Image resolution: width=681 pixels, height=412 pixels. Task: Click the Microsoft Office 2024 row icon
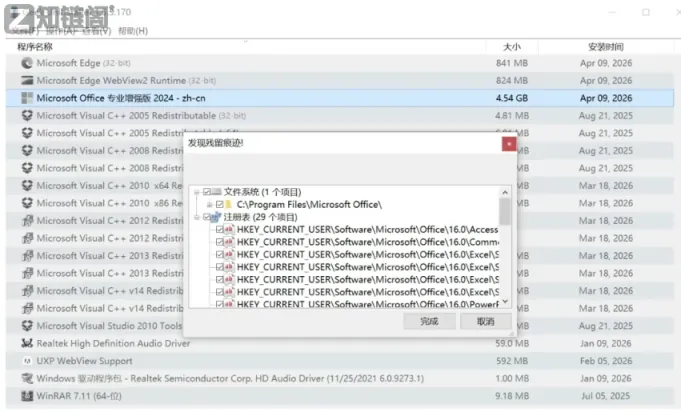tap(27, 98)
